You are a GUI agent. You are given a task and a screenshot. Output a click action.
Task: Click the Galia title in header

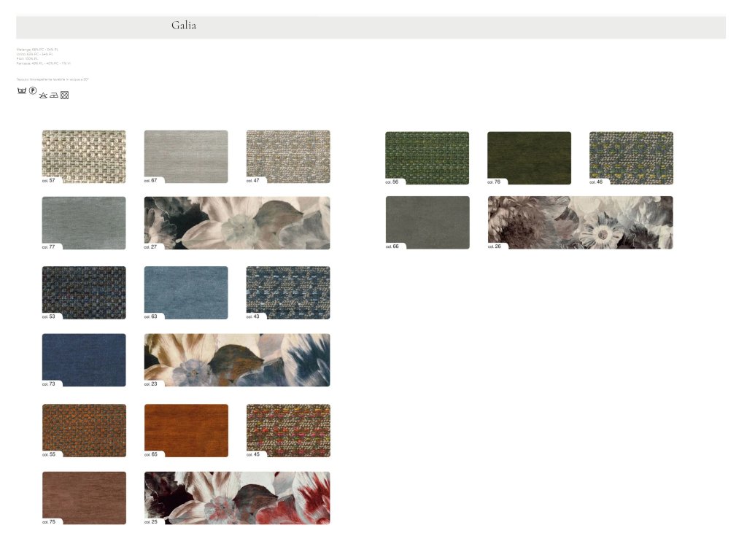(x=184, y=26)
